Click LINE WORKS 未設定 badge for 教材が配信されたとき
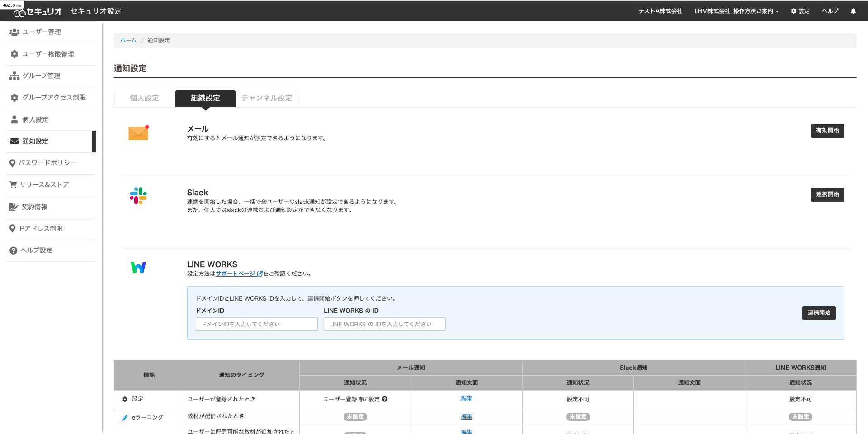Image resolution: width=868 pixels, height=434 pixels. (x=800, y=417)
